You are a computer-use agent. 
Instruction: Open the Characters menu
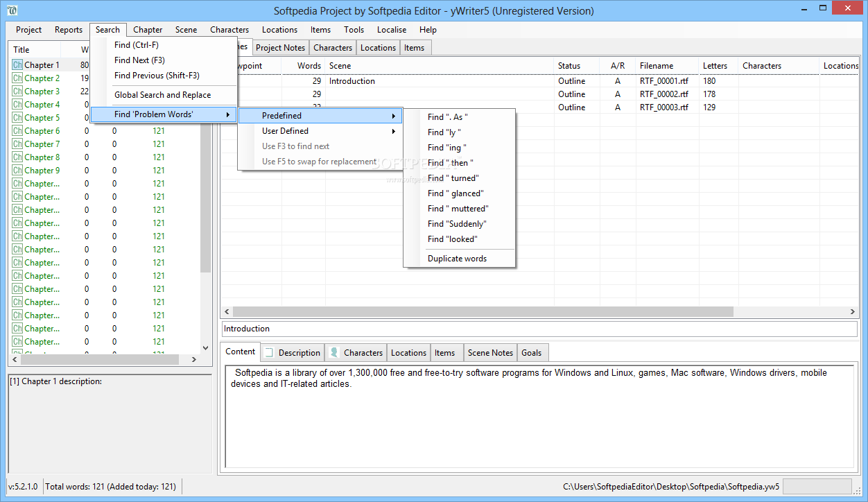(229, 30)
